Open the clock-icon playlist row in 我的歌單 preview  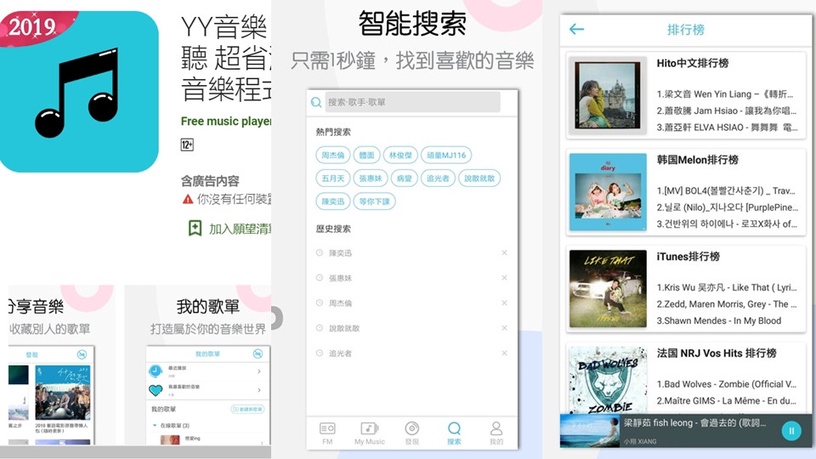pyautogui.click(x=208, y=371)
